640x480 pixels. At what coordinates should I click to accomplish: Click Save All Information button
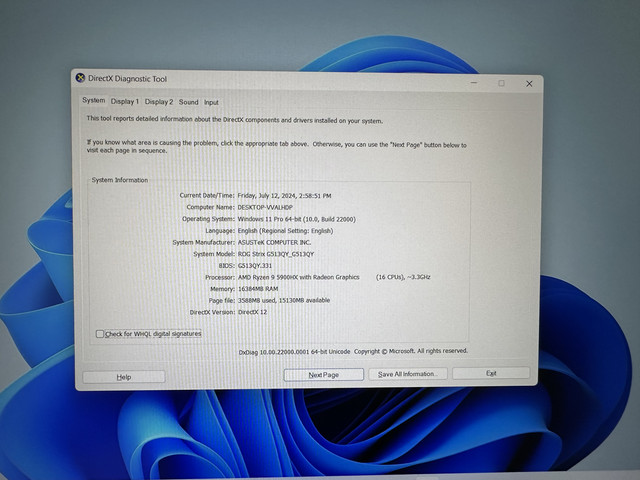tap(408, 374)
